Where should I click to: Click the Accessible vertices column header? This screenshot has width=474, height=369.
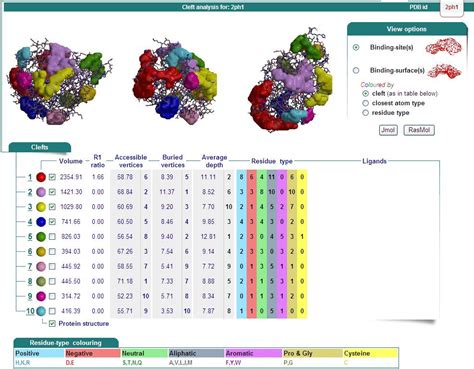[x=131, y=161]
